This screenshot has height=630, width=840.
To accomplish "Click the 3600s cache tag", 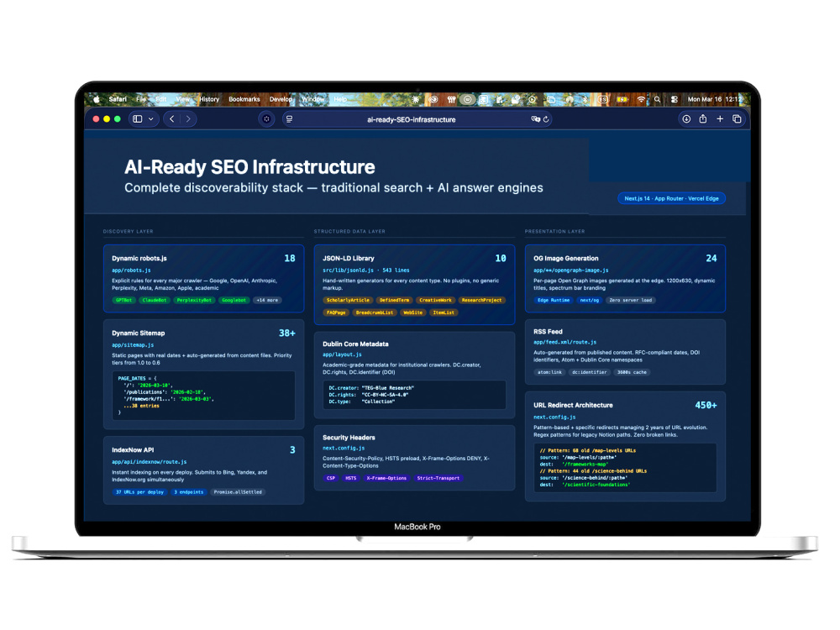I will pyautogui.click(x=632, y=372).
